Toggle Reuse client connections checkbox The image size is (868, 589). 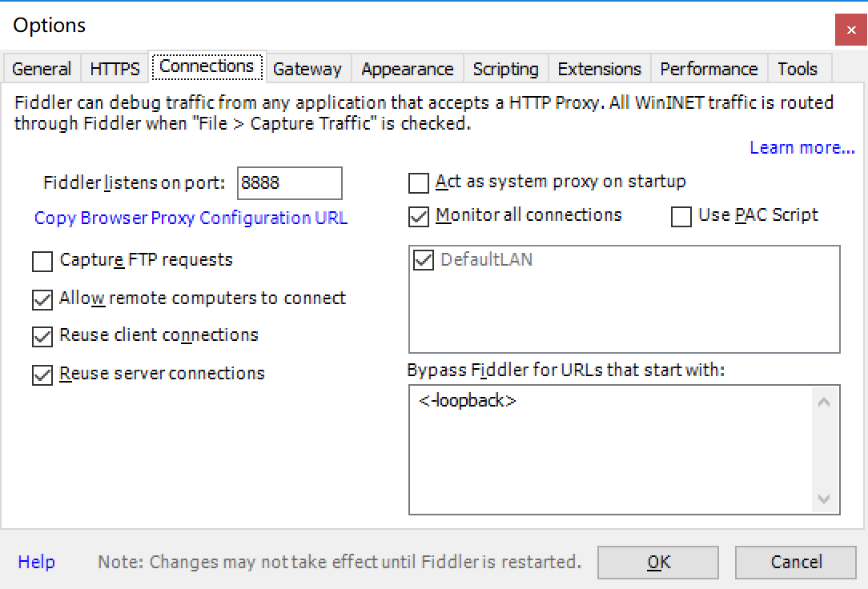42,336
